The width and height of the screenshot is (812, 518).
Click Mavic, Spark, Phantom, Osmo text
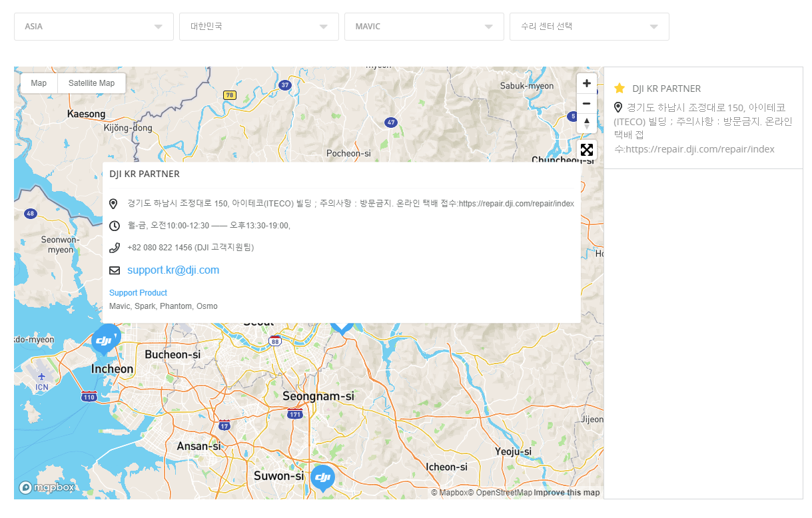click(x=163, y=306)
